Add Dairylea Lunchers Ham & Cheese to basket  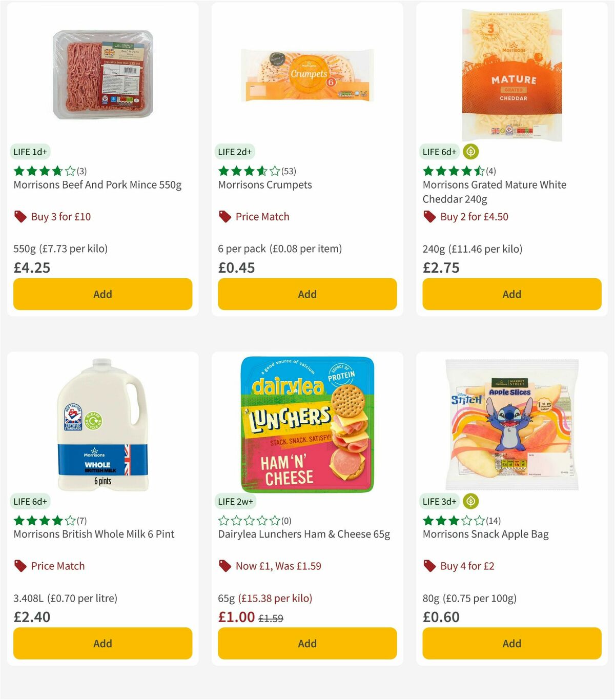point(306,643)
